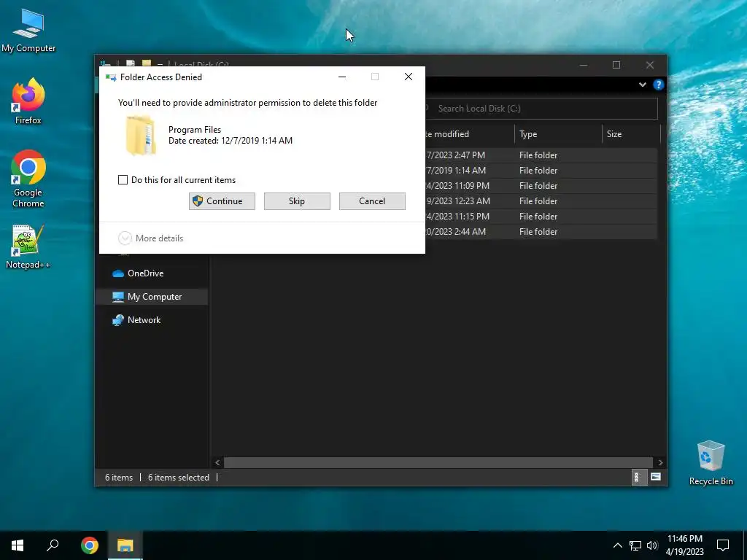This screenshot has height=560, width=747.
Task: Minimize the Folder Access Denied dialog
Action: pos(342,77)
